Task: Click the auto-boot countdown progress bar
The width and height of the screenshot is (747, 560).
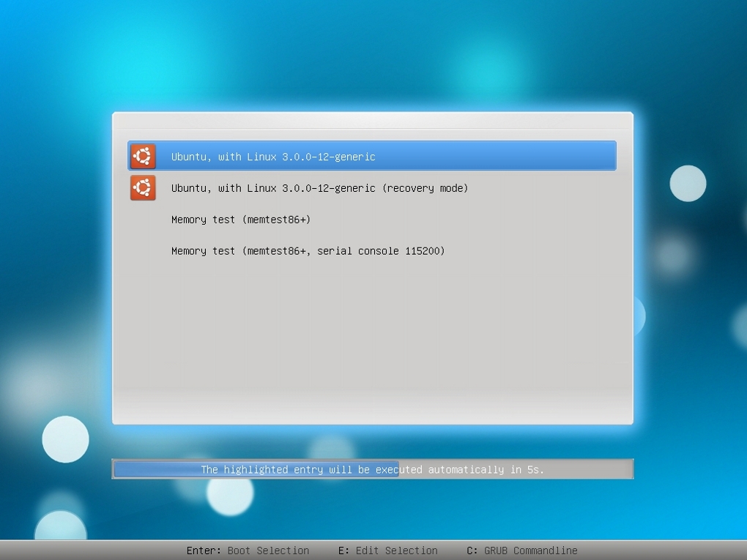Action: (373, 469)
